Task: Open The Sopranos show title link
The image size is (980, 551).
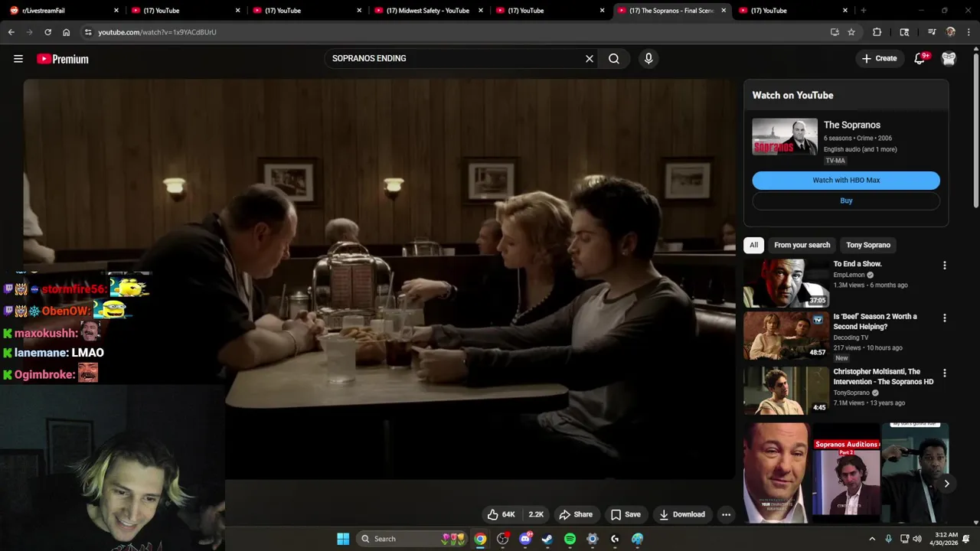Action: 852,125
